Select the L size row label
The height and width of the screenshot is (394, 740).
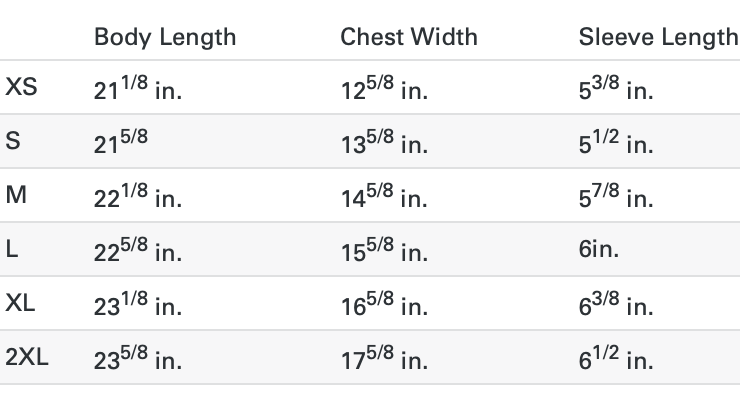[x=12, y=249]
